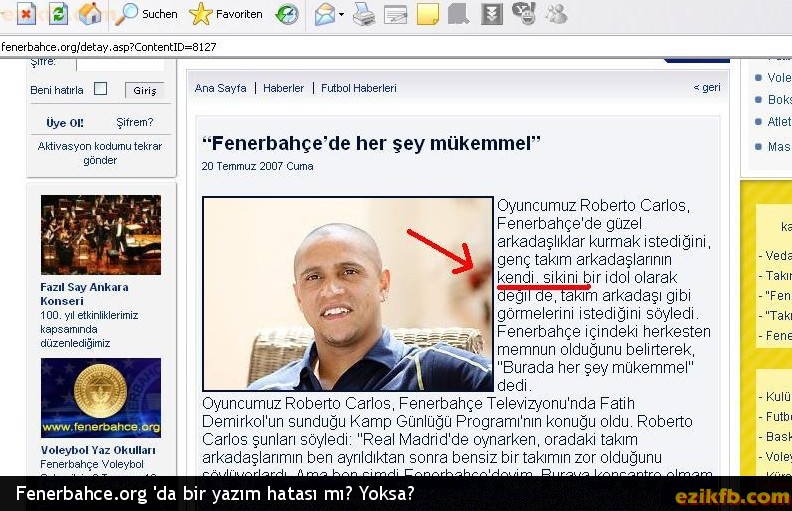792x511 pixels.
Task: Click the History clock icon in toolbar
Action: click(x=287, y=14)
